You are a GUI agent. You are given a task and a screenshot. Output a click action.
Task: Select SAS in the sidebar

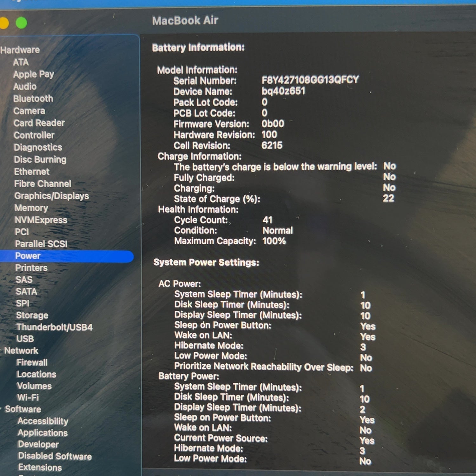pyautogui.click(x=24, y=280)
